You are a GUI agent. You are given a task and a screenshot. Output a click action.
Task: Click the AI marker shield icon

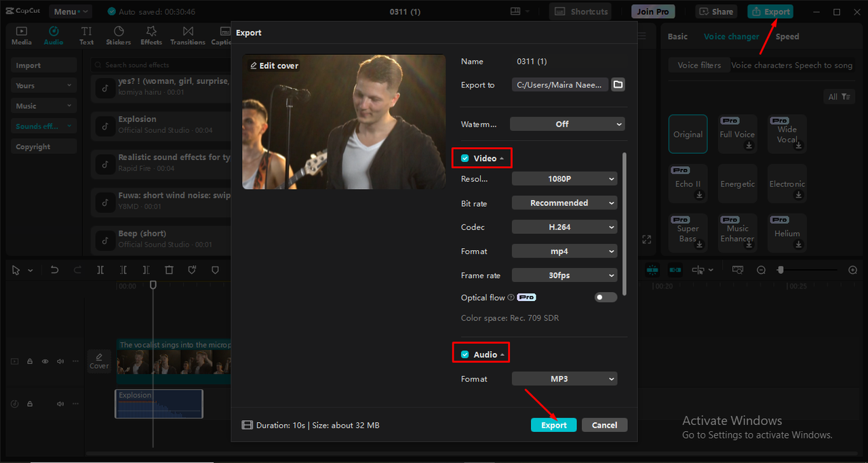click(193, 270)
